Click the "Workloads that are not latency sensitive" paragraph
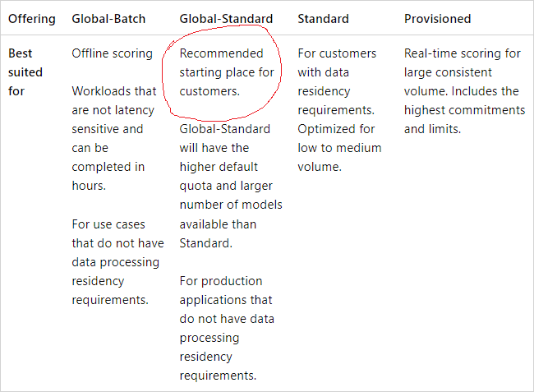This screenshot has width=534, height=392. (113, 119)
